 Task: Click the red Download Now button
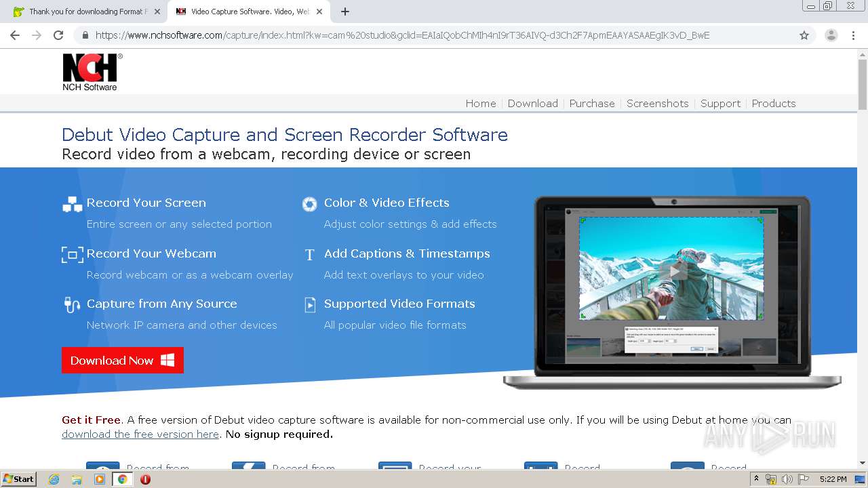pyautogui.click(x=123, y=361)
